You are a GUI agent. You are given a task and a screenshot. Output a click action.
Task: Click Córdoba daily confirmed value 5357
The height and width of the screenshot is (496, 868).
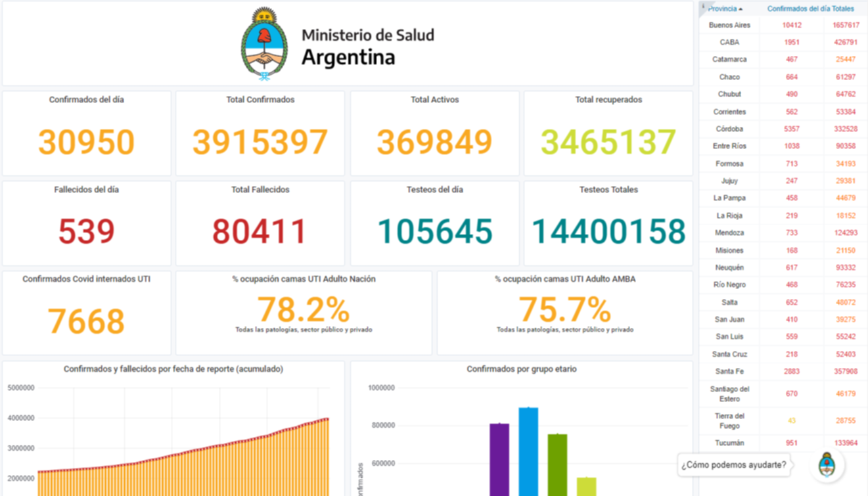pyautogui.click(x=792, y=129)
